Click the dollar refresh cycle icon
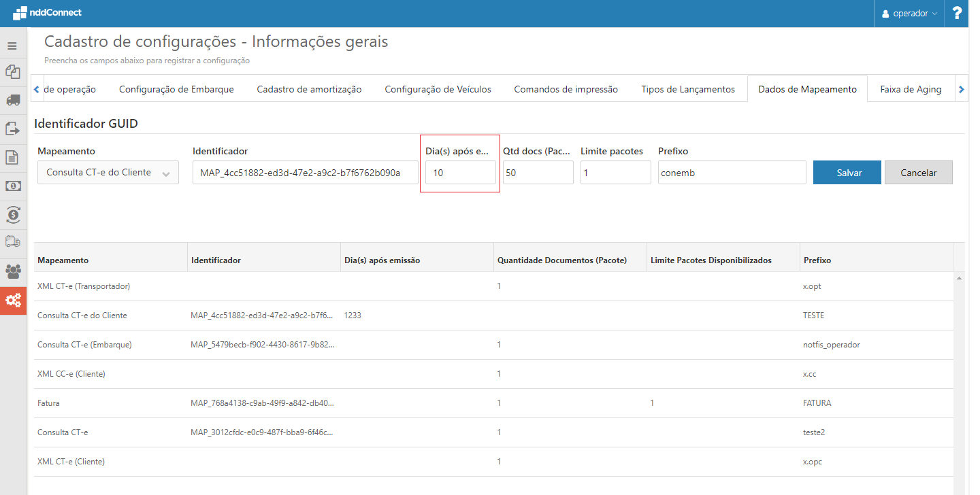Image resolution: width=980 pixels, height=495 pixels. [x=12, y=215]
